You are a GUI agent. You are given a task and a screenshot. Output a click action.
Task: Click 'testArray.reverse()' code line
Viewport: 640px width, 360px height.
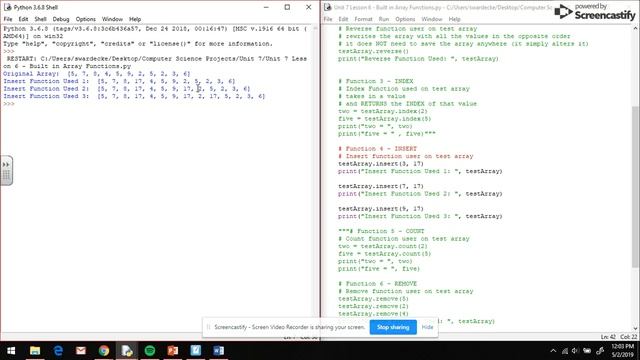point(373,51)
